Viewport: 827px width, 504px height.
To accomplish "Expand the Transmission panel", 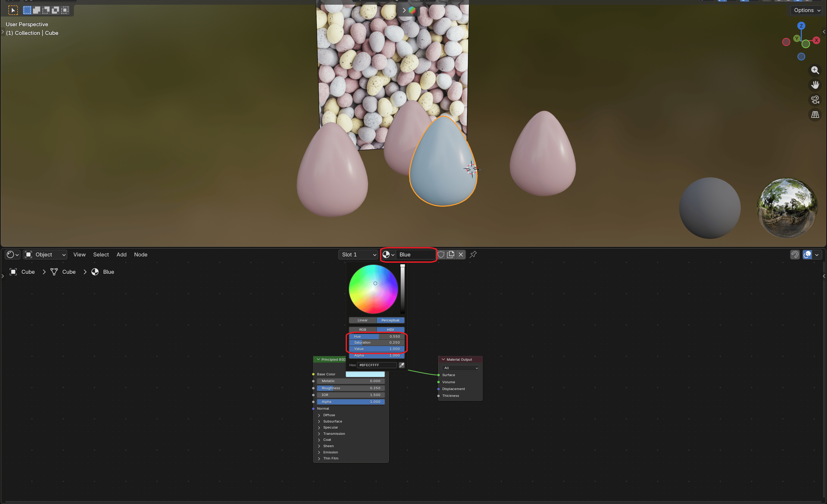I will click(319, 434).
